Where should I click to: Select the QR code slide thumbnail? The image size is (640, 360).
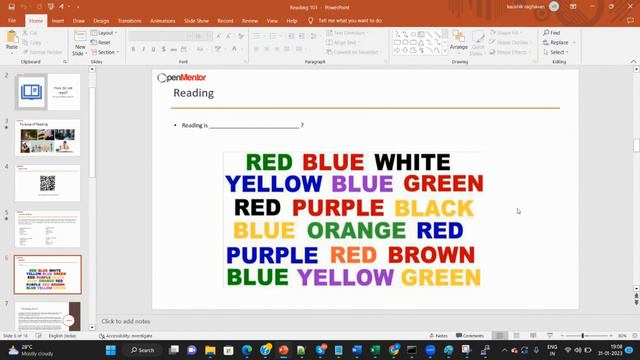(48, 183)
